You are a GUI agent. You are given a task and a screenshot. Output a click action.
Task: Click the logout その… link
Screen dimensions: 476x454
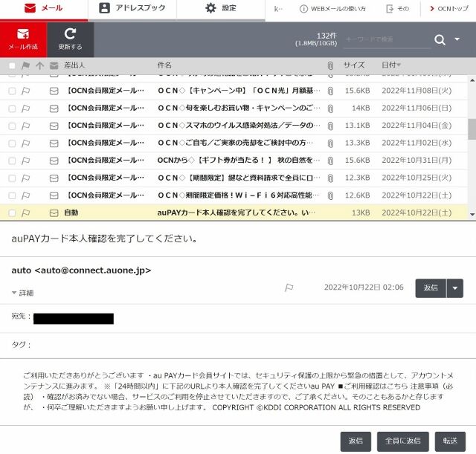(x=398, y=9)
